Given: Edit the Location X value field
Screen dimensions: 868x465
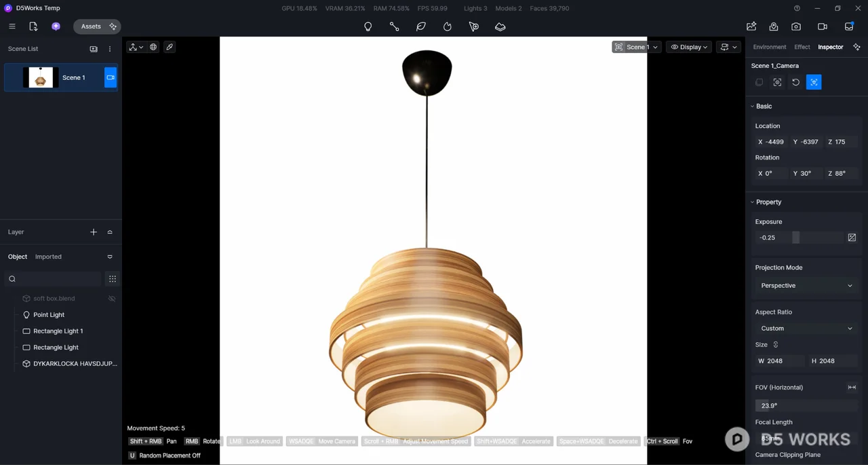Looking at the screenshot, I should tap(772, 142).
